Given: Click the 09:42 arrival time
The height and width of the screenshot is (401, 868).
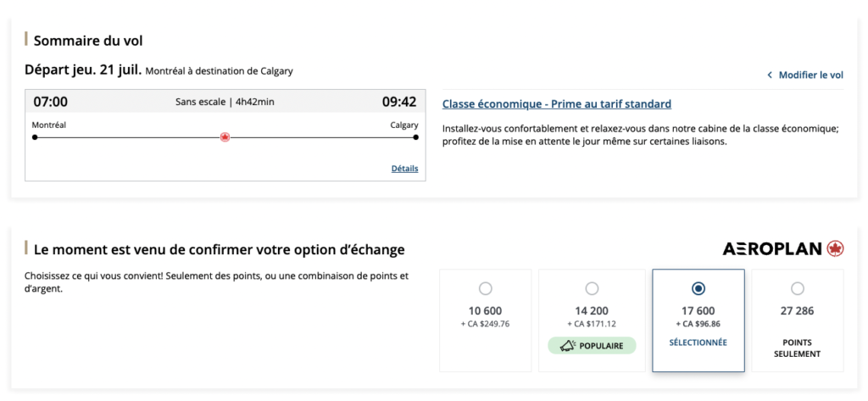Looking at the screenshot, I should pos(399,103).
